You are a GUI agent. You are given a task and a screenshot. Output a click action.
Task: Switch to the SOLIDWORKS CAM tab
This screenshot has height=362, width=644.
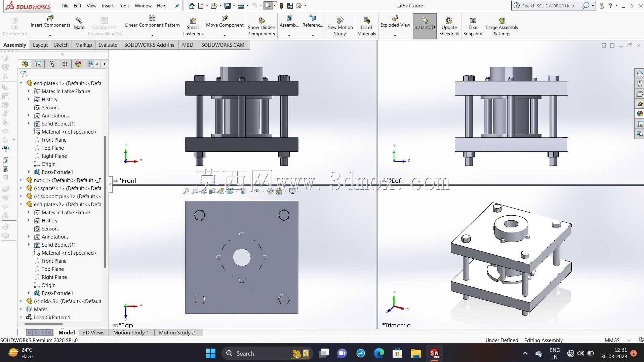(x=223, y=45)
